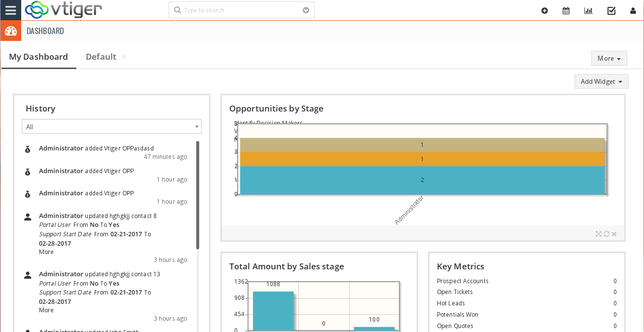This screenshot has width=644, height=332.
Task: Expand Opportunities by Stage widget fullscreen
Action: [x=599, y=234]
